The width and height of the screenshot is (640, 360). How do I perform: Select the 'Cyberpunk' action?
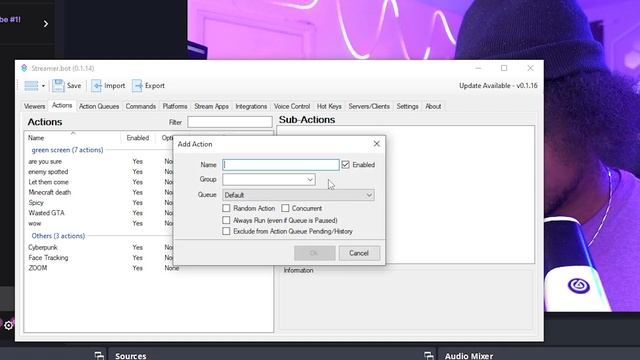[x=43, y=247]
